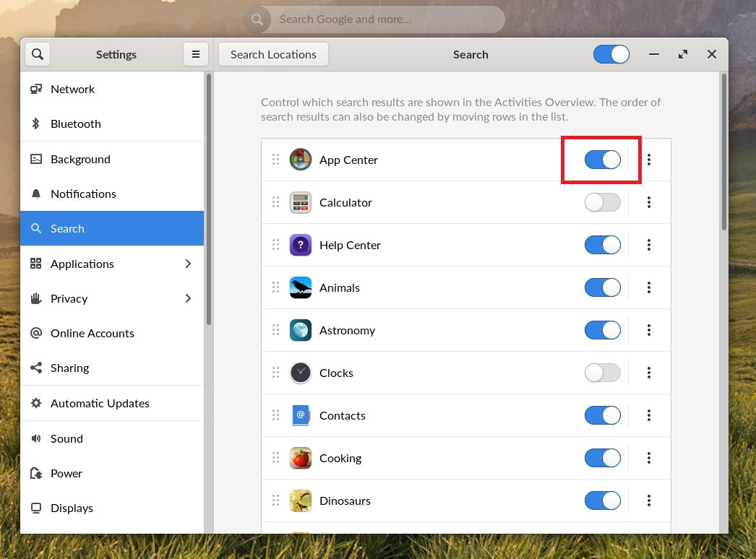This screenshot has height=559, width=756.
Task: Click the Animals bird icon
Action: (301, 287)
